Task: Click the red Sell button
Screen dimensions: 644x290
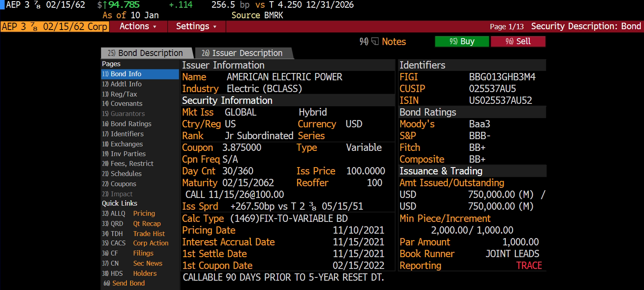Action: click(x=518, y=41)
